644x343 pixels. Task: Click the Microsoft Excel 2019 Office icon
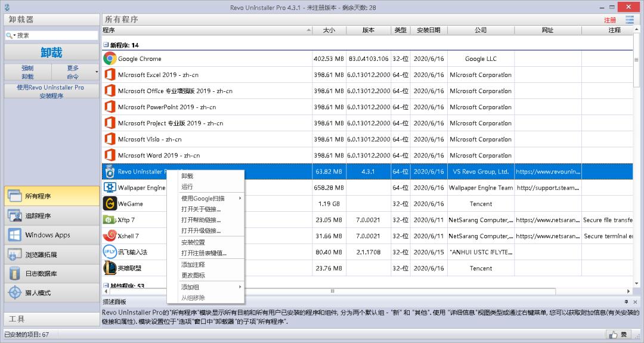tap(110, 75)
